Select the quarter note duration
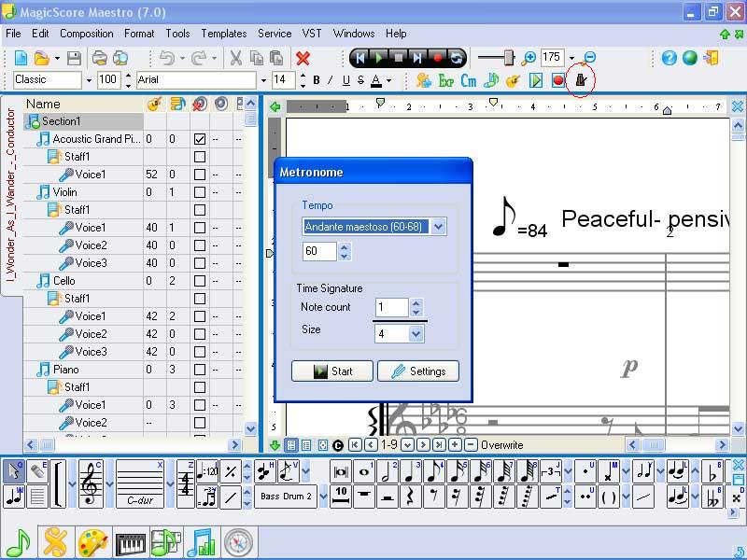 (411, 471)
